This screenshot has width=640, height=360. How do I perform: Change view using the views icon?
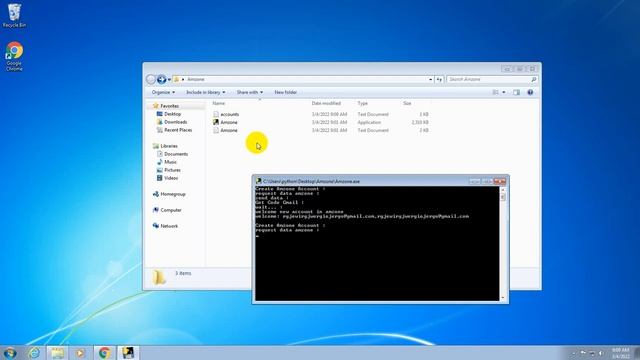[496, 92]
